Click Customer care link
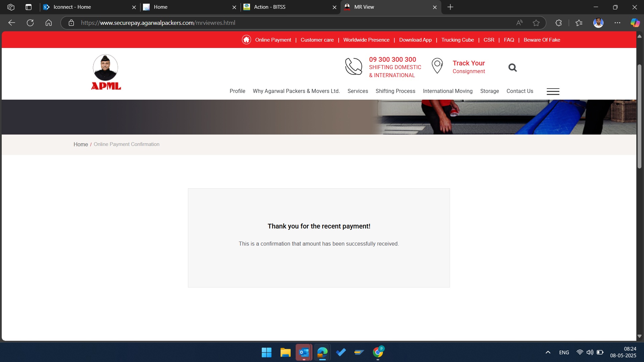The height and width of the screenshot is (362, 644). point(317,40)
